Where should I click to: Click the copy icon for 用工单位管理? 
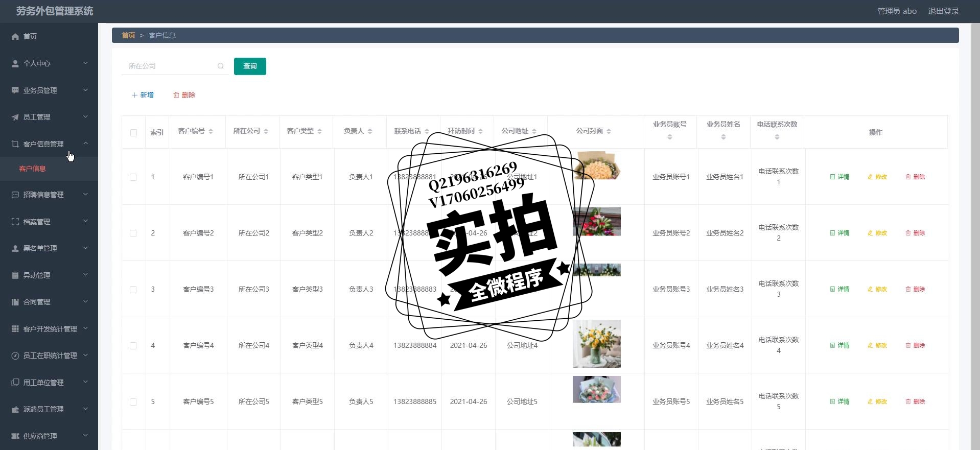tap(15, 383)
